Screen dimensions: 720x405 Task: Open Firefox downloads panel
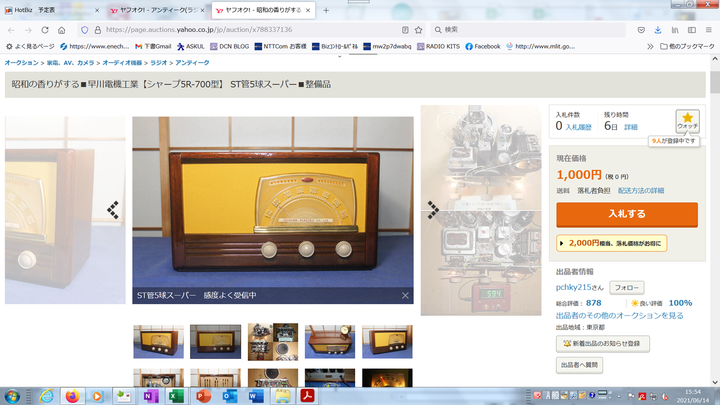659,30
